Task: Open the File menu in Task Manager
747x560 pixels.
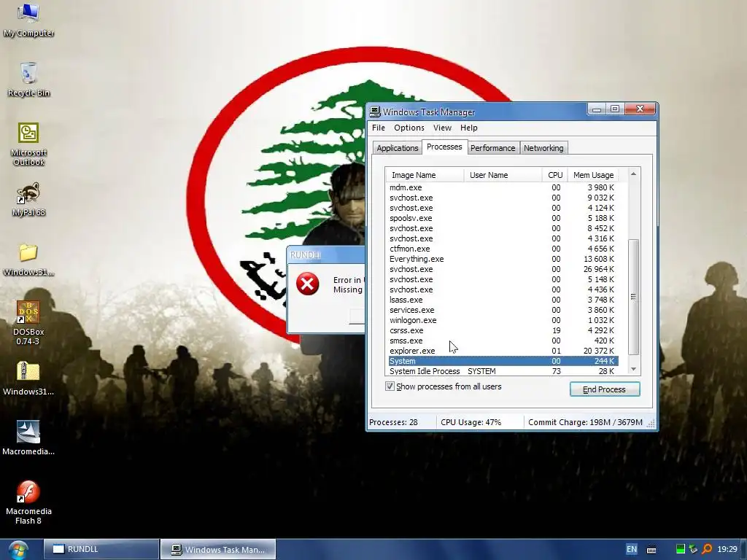Action: 379,128
